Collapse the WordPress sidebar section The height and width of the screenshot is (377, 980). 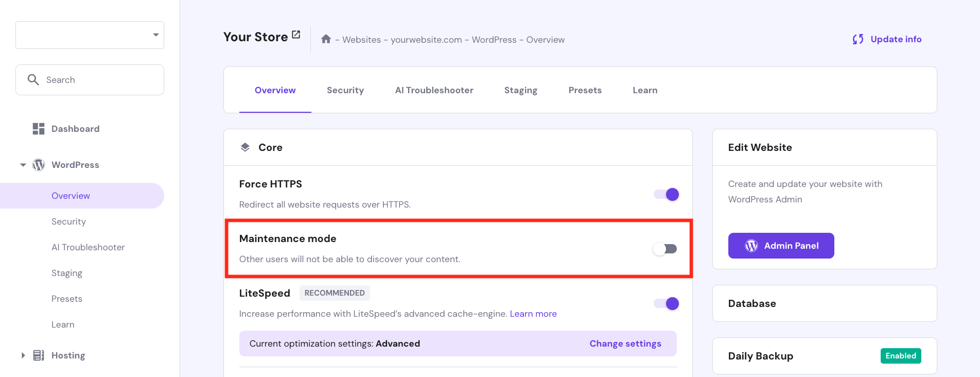coord(23,164)
